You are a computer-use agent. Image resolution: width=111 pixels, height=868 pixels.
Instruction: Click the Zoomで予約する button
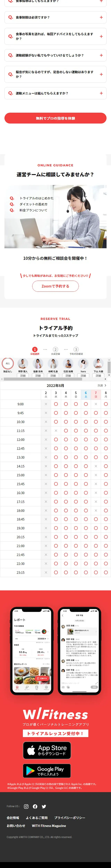(x=55, y=286)
